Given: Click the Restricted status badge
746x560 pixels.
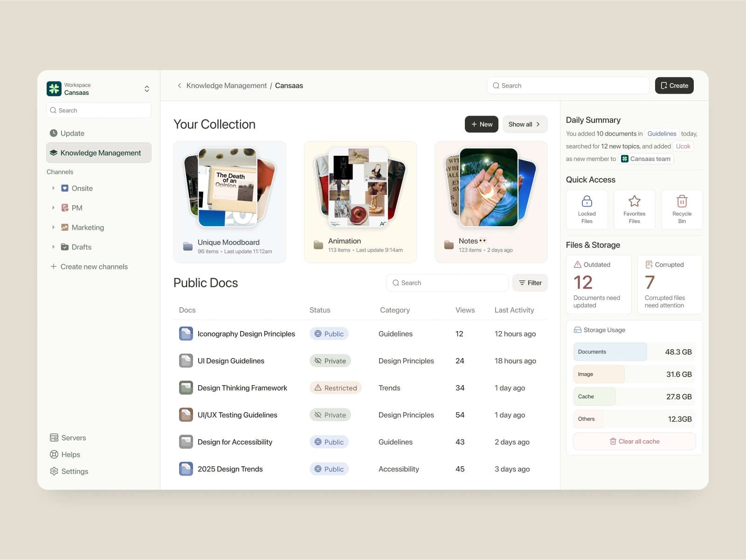Looking at the screenshot, I should click(x=336, y=388).
